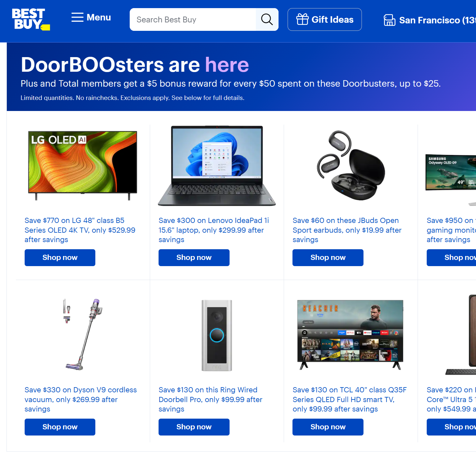Shop now for TCL 40" QLED TV
476x454 pixels.
pyautogui.click(x=328, y=427)
